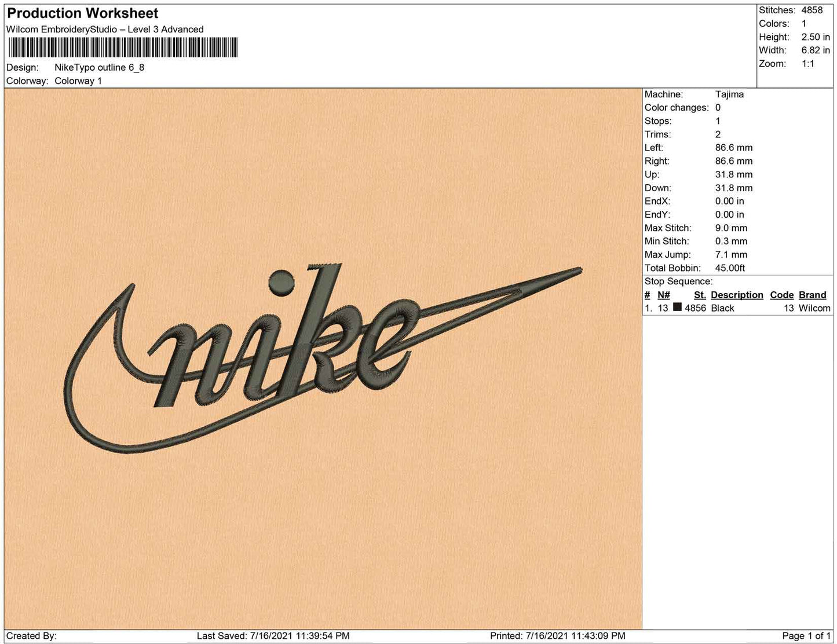The width and height of the screenshot is (837, 644).
Task: Click the Production Worksheet title
Action: coord(83,13)
